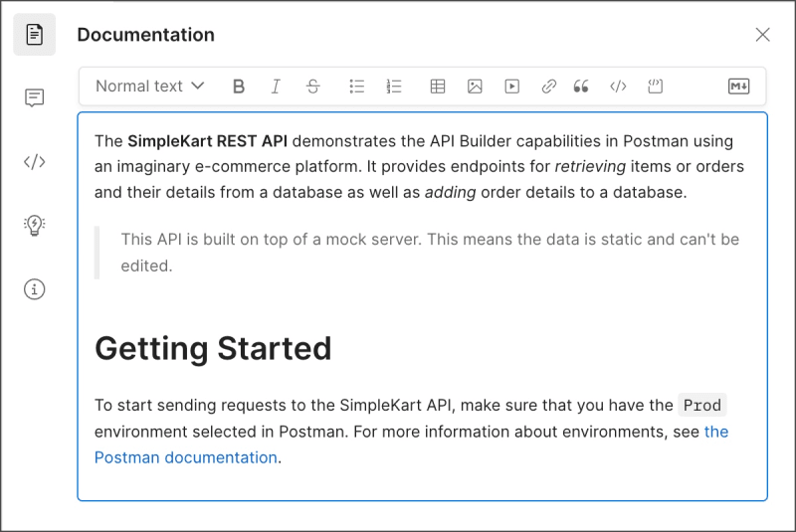Click the italic word retrieving
The height and width of the screenshot is (532, 796).
[590, 167]
